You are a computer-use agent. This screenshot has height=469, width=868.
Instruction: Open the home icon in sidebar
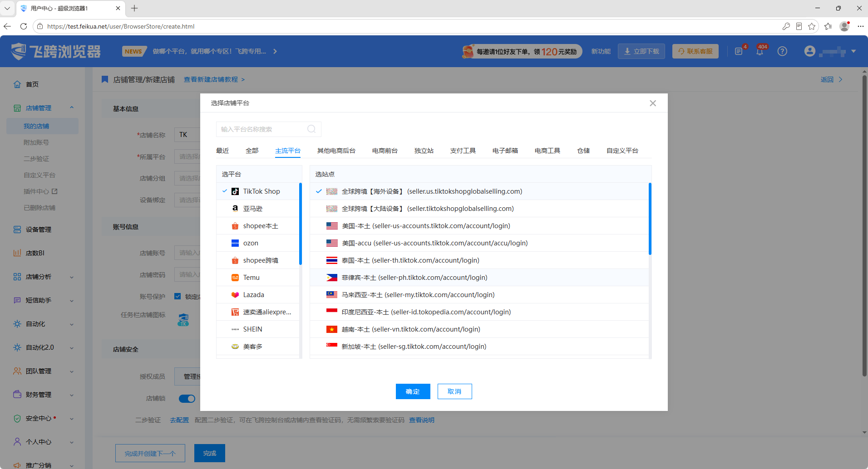click(17, 84)
